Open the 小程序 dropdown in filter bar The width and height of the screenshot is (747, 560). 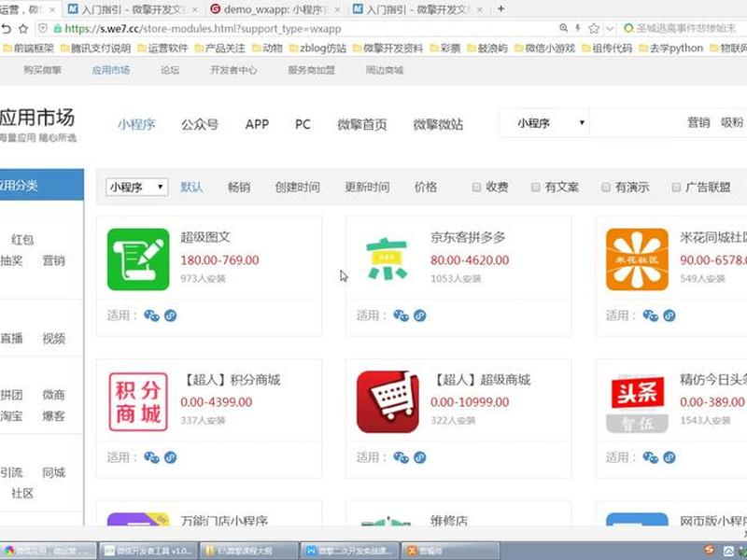(x=136, y=188)
